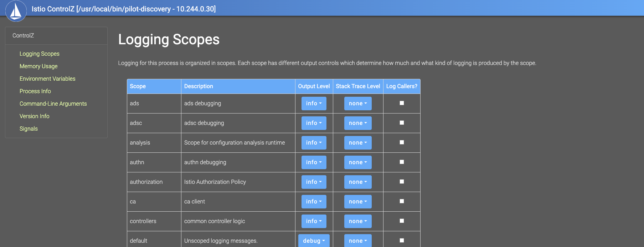This screenshot has width=644, height=247.
Task: Open output level dropdown for ads scope
Action: 314,104
